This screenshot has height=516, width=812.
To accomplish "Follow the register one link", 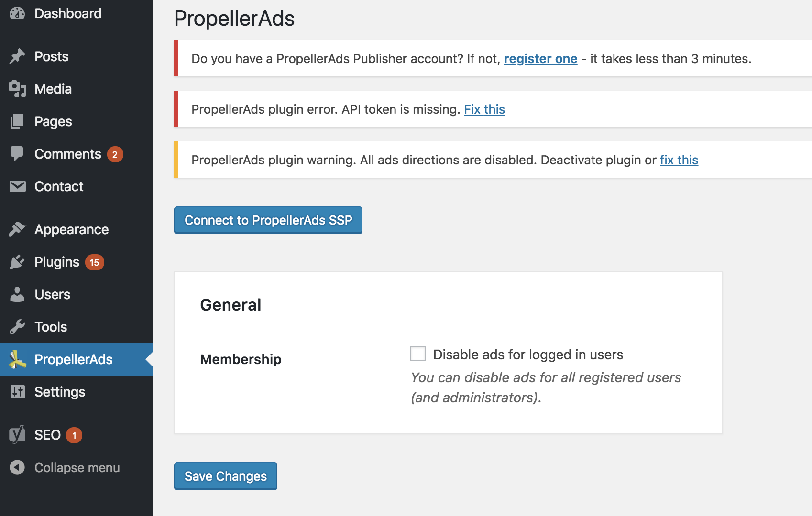I will click(540, 59).
